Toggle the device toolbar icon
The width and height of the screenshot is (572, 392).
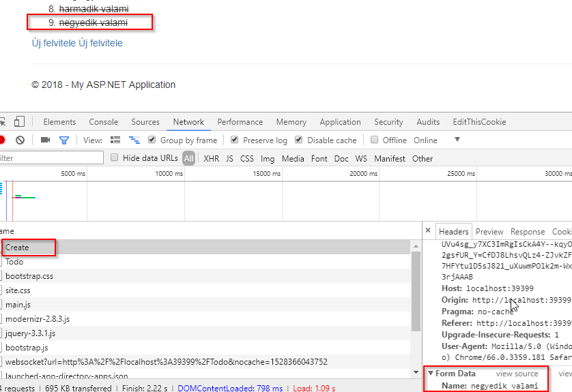pos(19,122)
